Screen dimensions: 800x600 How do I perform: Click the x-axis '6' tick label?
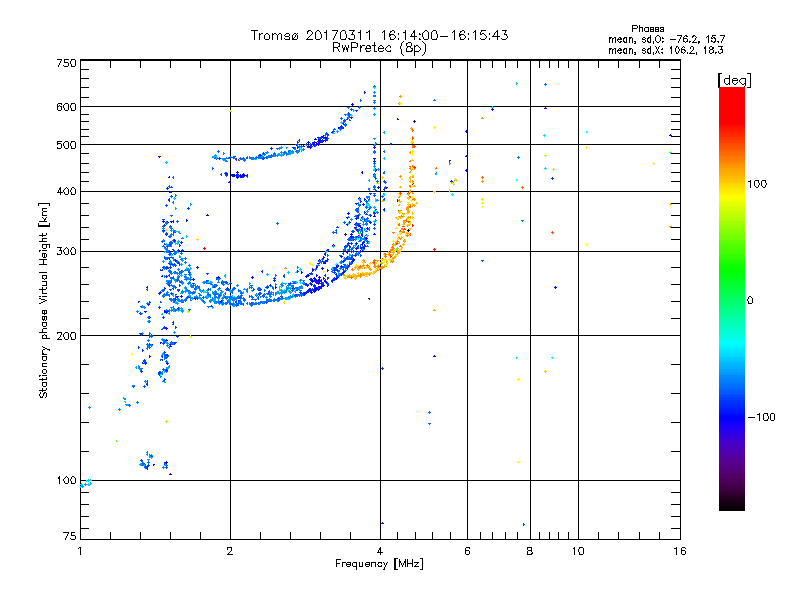click(x=467, y=551)
